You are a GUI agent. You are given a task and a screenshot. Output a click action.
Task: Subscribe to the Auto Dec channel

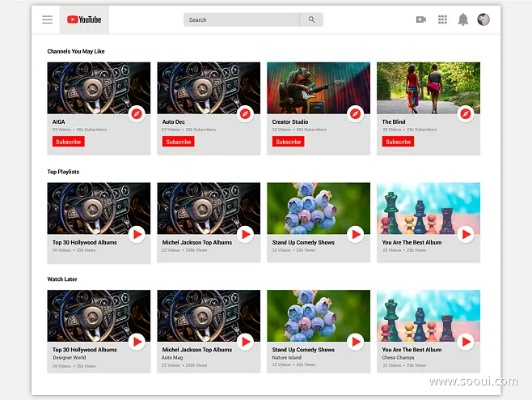pyautogui.click(x=178, y=141)
